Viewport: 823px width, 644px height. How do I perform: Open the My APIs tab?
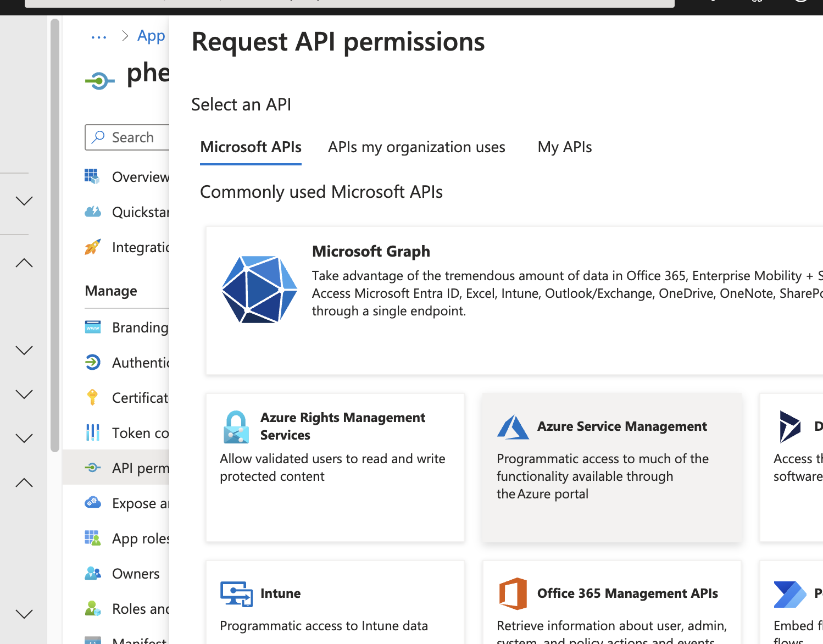564,147
